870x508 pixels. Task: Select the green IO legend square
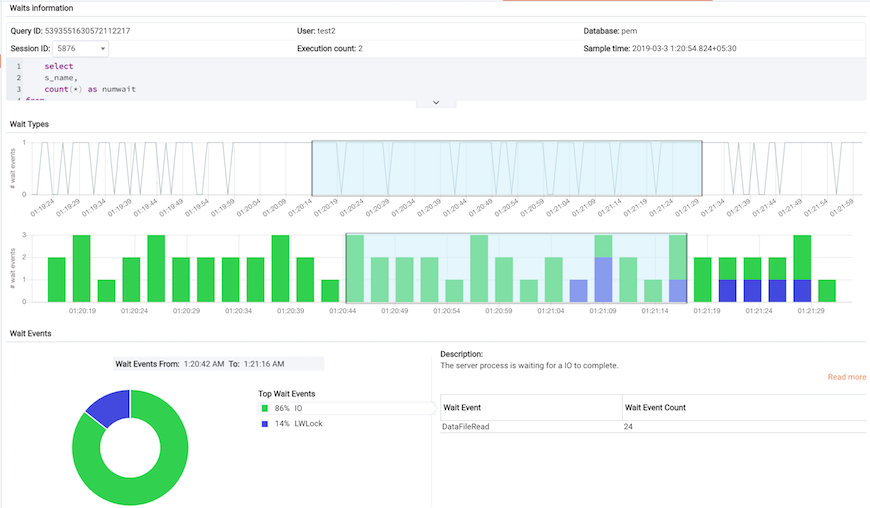coord(265,408)
